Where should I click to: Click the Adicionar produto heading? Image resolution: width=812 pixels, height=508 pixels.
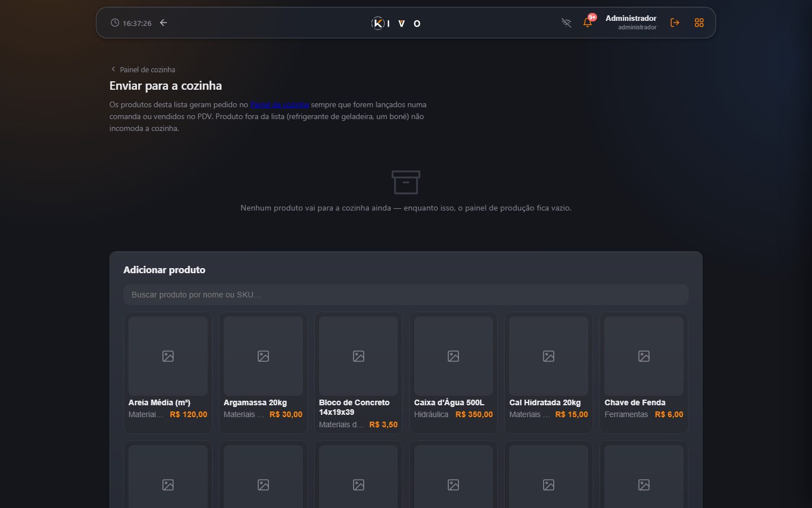click(164, 270)
